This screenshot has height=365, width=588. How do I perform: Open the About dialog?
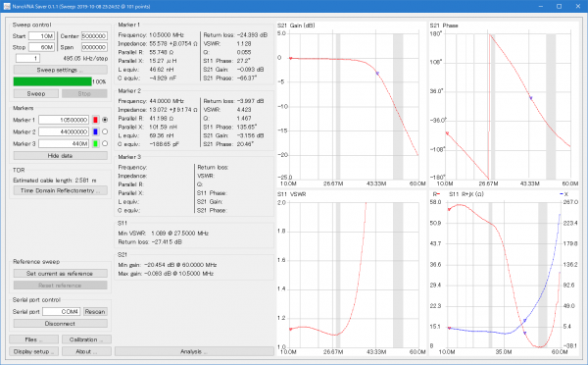click(x=86, y=351)
